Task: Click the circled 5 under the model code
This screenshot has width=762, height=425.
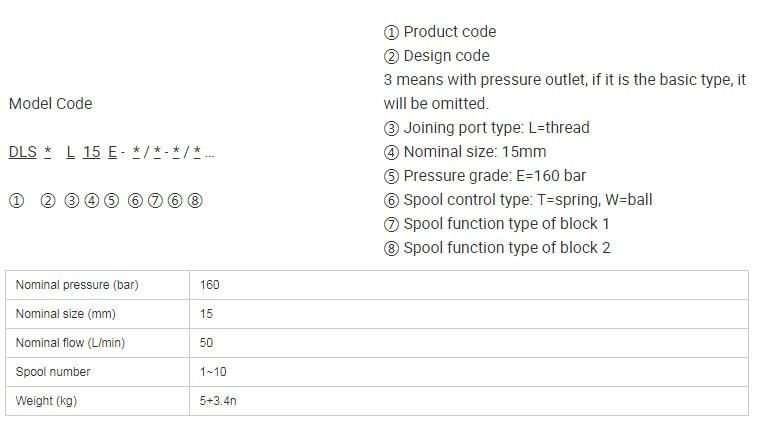Action: click(111, 201)
